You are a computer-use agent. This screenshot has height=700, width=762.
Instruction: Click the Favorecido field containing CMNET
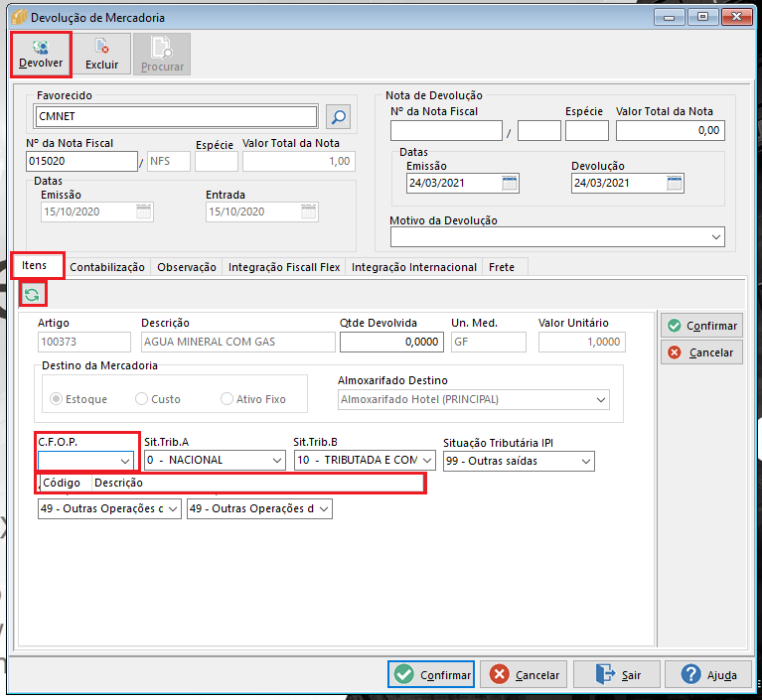(x=176, y=116)
